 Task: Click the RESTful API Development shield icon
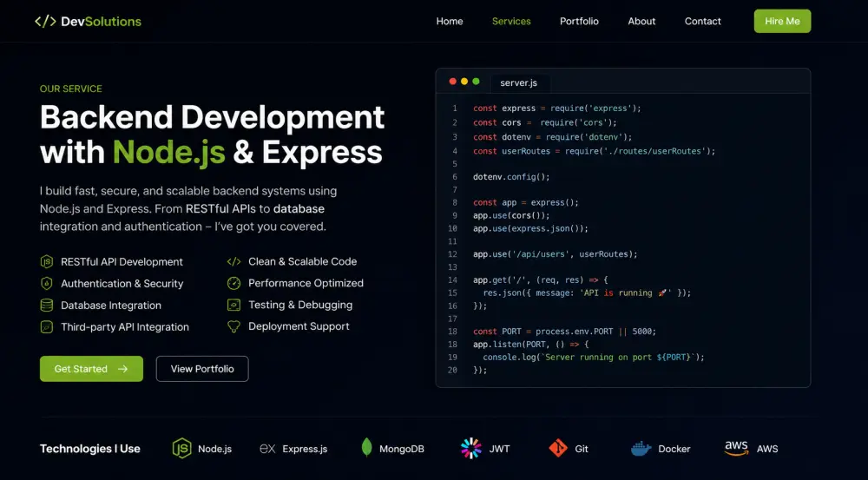[47, 262]
